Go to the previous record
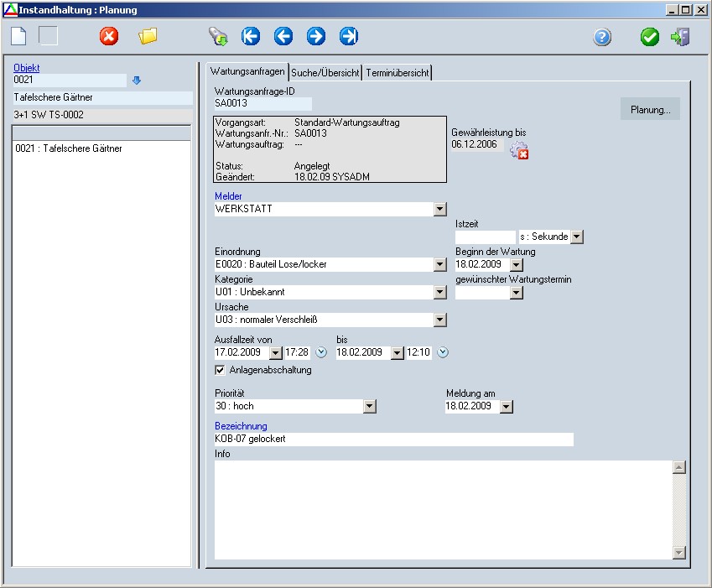712x588 pixels. [x=283, y=36]
